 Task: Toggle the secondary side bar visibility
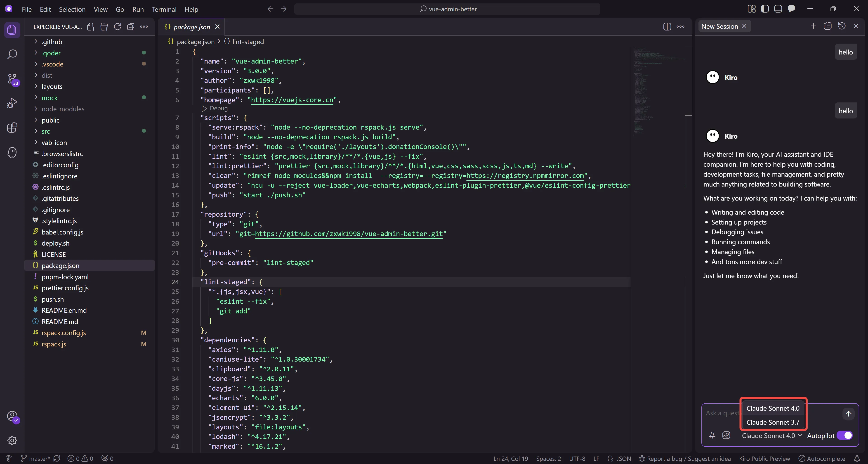765,9
